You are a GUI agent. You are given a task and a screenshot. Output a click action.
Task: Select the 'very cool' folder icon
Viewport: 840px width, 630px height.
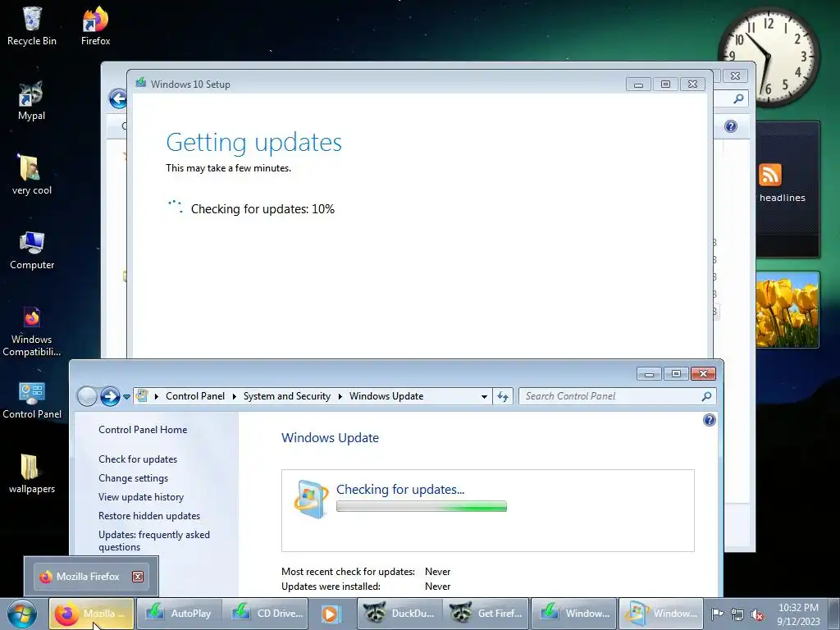(x=32, y=176)
